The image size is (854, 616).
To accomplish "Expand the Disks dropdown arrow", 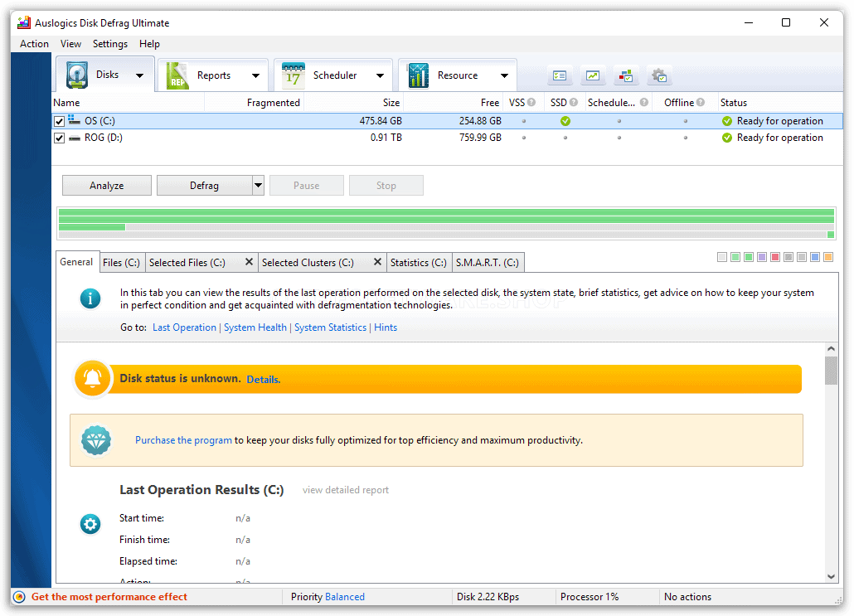I will pyautogui.click(x=140, y=75).
